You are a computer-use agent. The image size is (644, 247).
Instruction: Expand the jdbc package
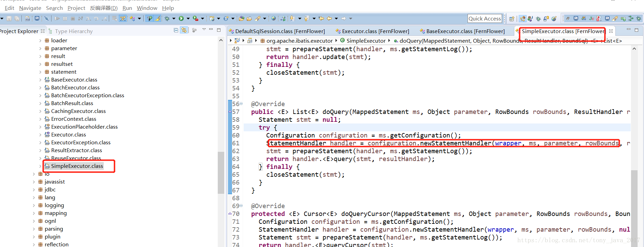[34, 190]
